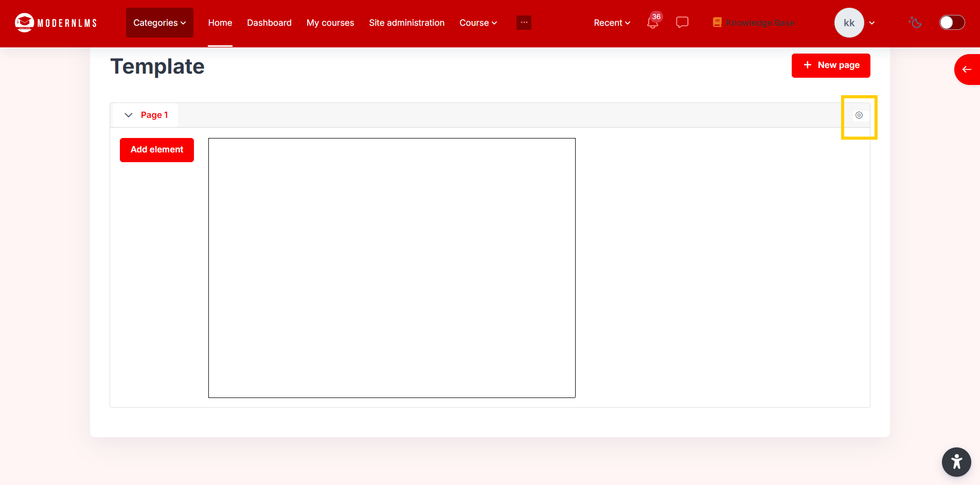This screenshot has height=485, width=980.
Task: Click the ModernLMS logo
Action: coord(56,23)
